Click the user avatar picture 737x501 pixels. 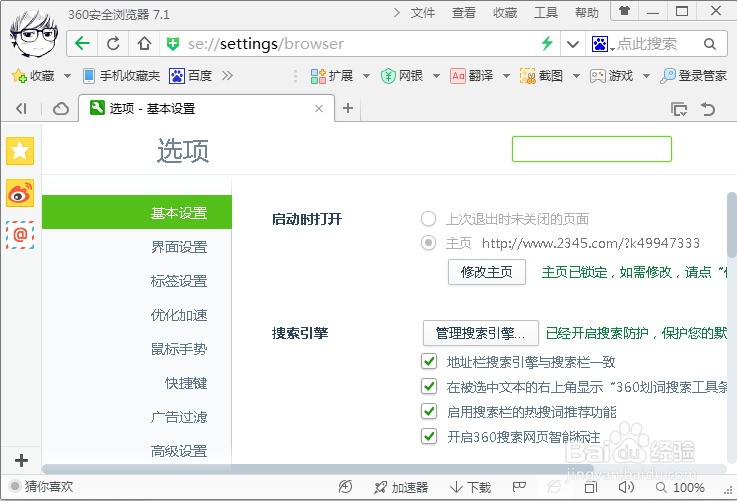pyautogui.click(x=34, y=33)
